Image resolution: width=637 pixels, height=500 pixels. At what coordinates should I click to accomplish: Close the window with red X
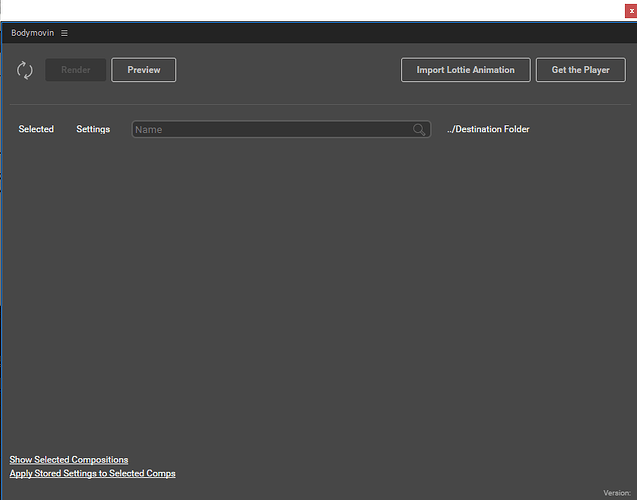pyautogui.click(x=631, y=11)
